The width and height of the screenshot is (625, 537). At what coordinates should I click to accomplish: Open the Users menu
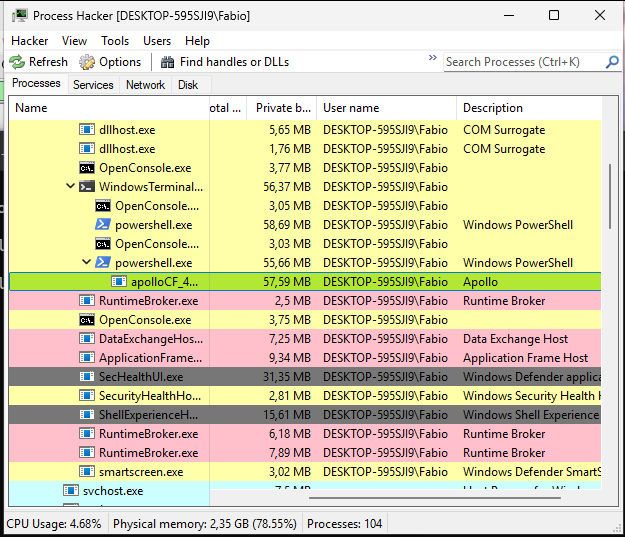coord(157,41)
